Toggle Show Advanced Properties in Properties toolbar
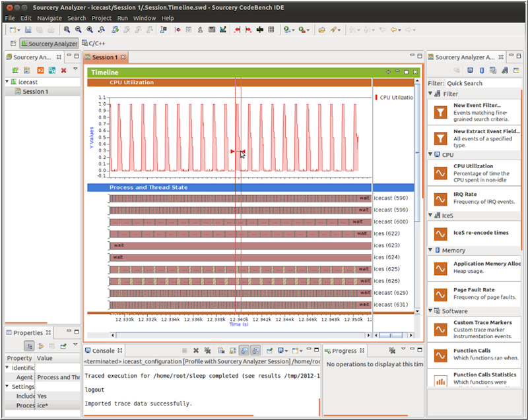Viewport: 528px width, 420px height. (x=41, y=345)
